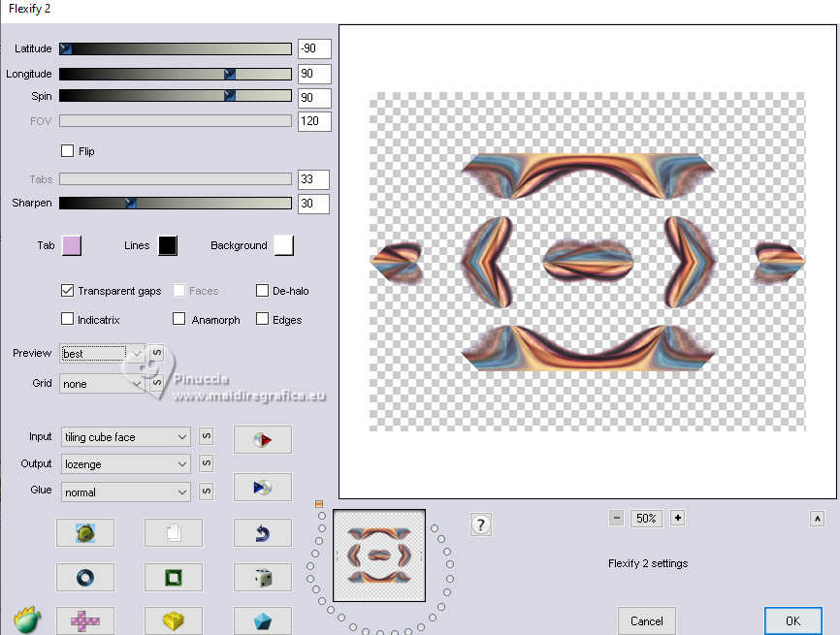The image size is (840, 635).
Task: Click the blue ring button
Action: [x=85, y=577]
